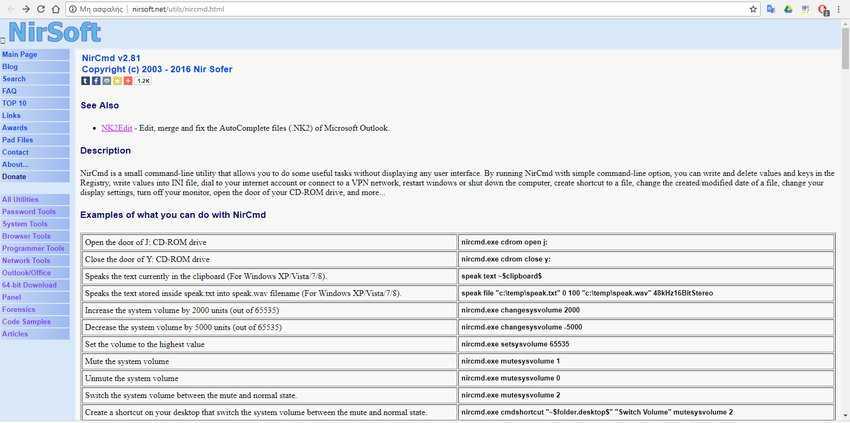
Task: Click the 'nircmd.exe setsysvolume 65535' cell
Action: coord(646,344)
